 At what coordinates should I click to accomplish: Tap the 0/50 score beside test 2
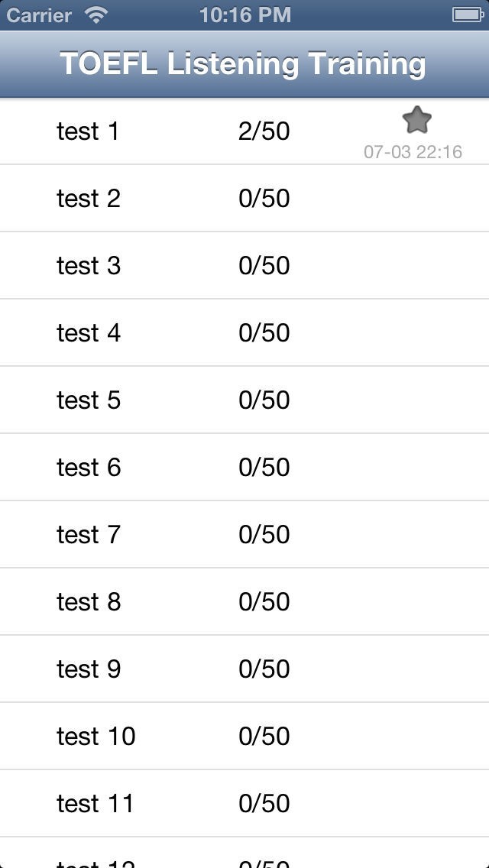pos(264,199)
